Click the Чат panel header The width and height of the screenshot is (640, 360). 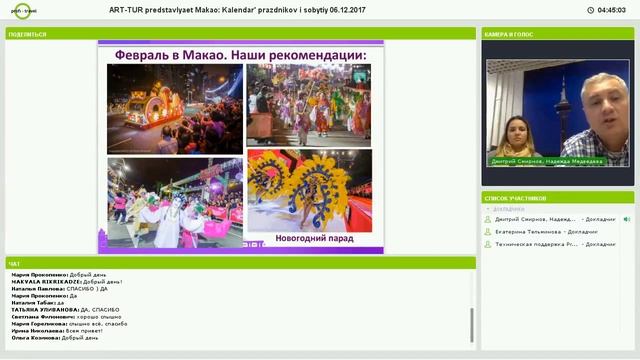(240, 264)
